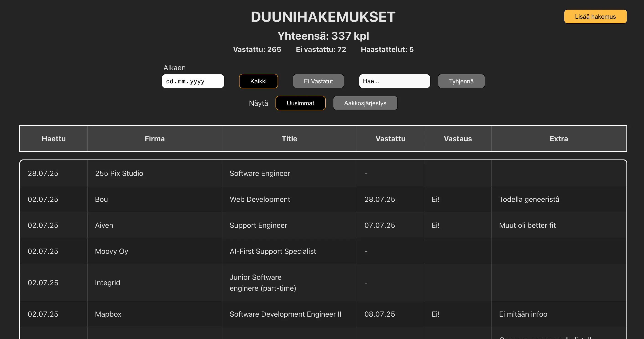Screen dimensions: 644x339
Task: Sort by Uusimmat
Action: pyautogui.click(x=300, y=103)
